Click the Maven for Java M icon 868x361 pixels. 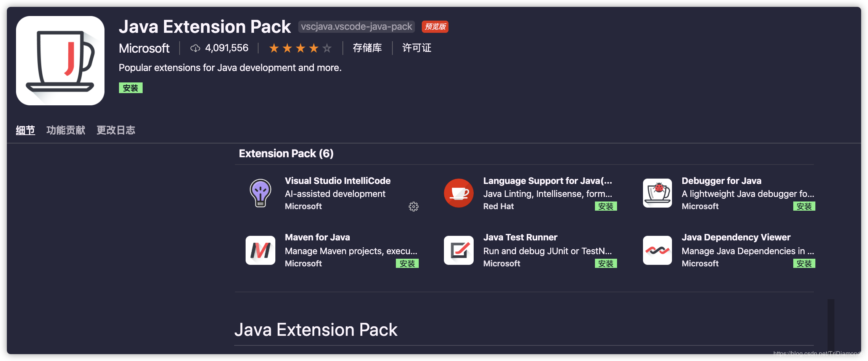260,250
